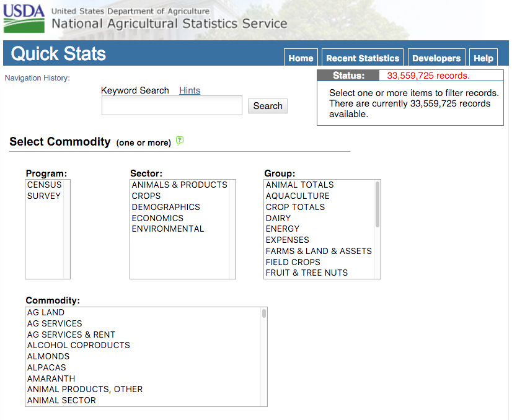Select FRUIT & TREE NUTS group
This screenshot has width=512, height=420.
point(319,273)
